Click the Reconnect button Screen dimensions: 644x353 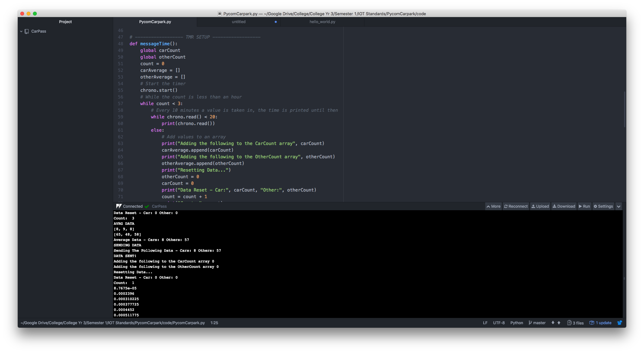pyautogui.click(x=516, y=206)
